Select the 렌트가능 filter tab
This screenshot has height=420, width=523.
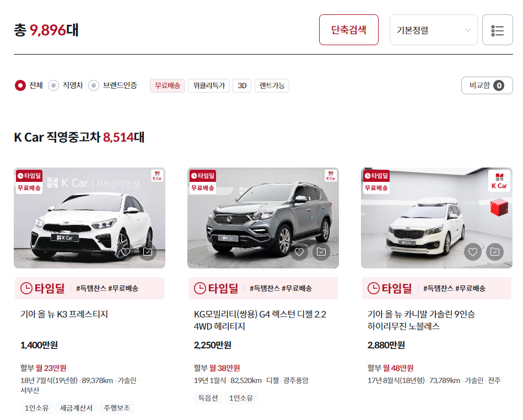coord(271,85)
